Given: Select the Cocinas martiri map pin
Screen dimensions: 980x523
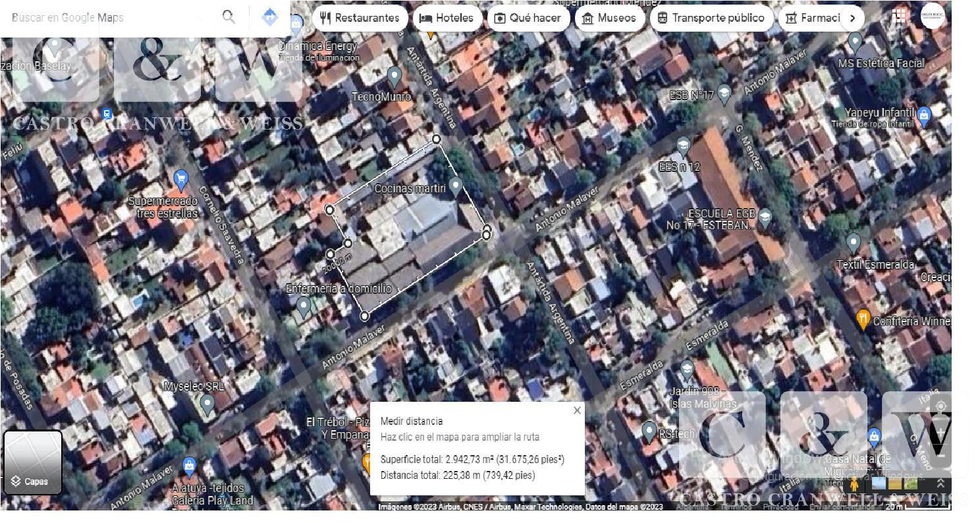Looking at the screenshot, I should click(455, 186).
